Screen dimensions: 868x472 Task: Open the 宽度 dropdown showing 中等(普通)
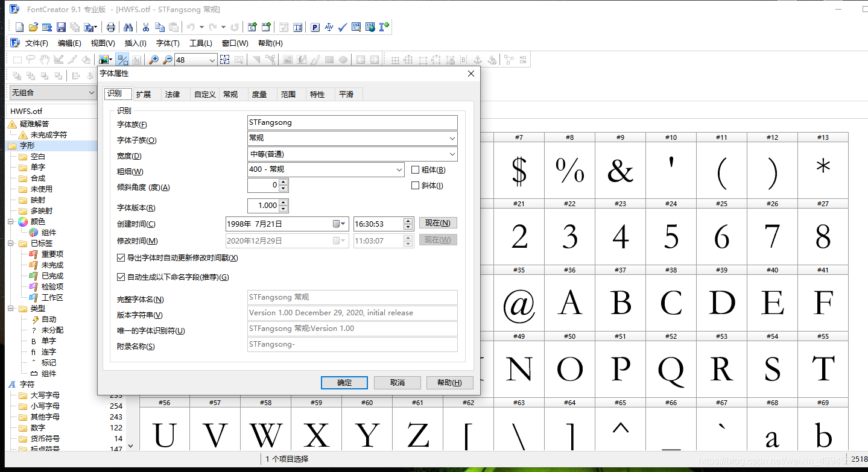pos(352,154)
